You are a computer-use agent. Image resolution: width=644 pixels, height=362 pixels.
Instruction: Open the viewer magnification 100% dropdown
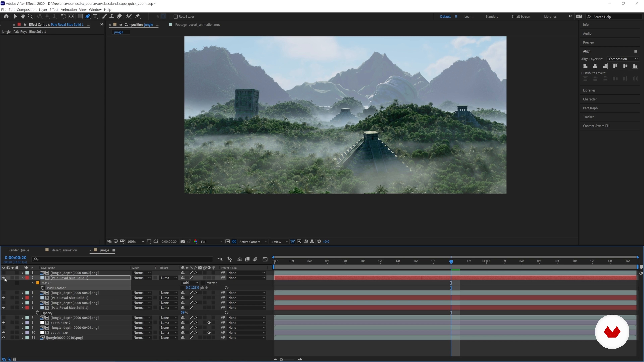136,242
